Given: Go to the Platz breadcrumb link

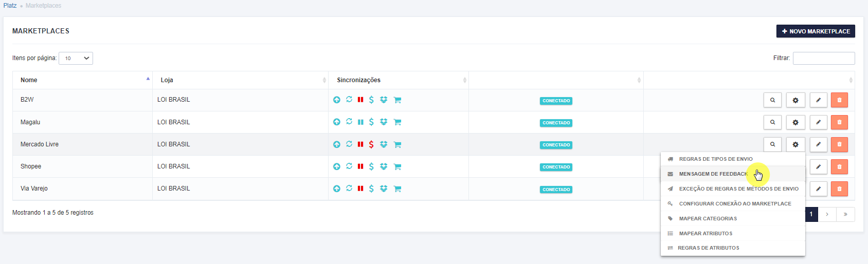Looking at the screenshot, I should [x=10, y=6].
